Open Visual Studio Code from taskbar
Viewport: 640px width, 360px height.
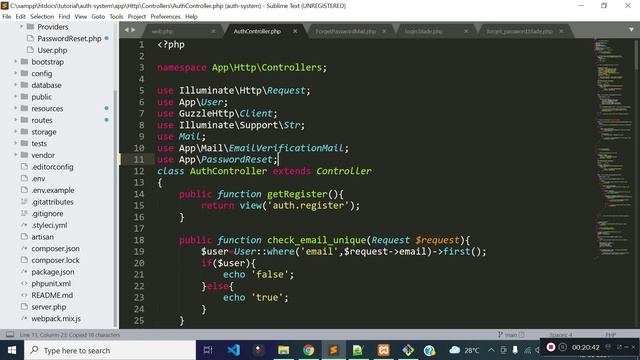pos(233,350)
